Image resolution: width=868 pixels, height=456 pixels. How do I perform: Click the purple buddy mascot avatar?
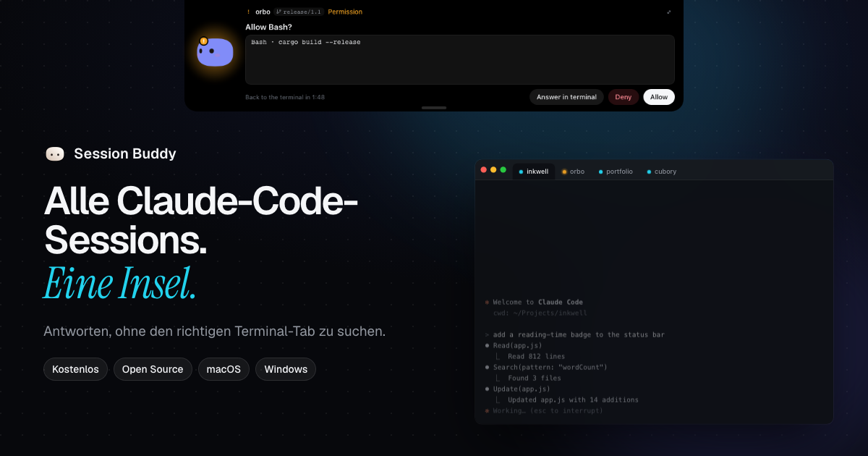click(x=215, y=53)
